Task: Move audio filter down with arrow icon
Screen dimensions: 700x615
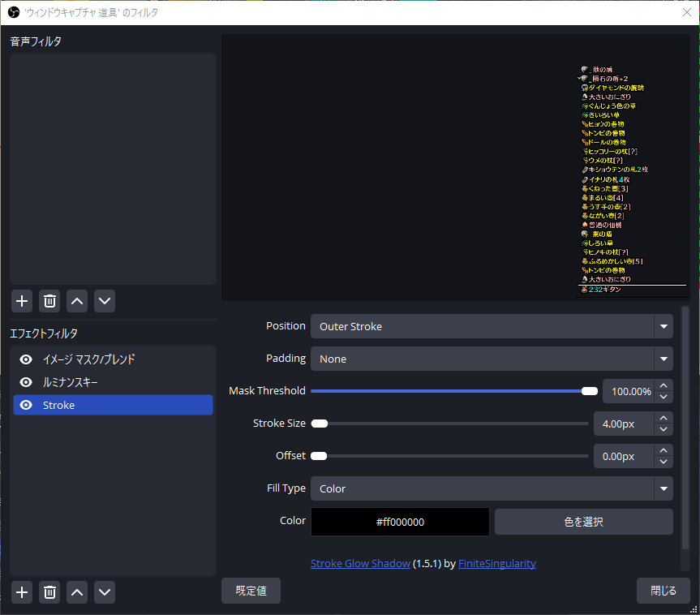Action: pos(105,301)
